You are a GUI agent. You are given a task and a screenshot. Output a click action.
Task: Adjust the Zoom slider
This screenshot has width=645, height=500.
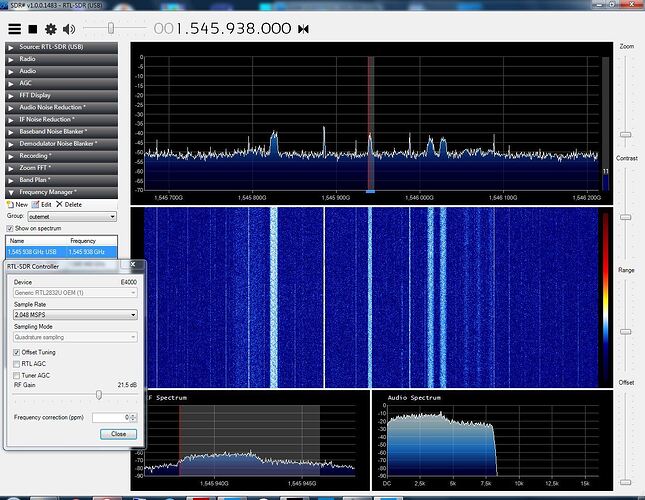626,134
